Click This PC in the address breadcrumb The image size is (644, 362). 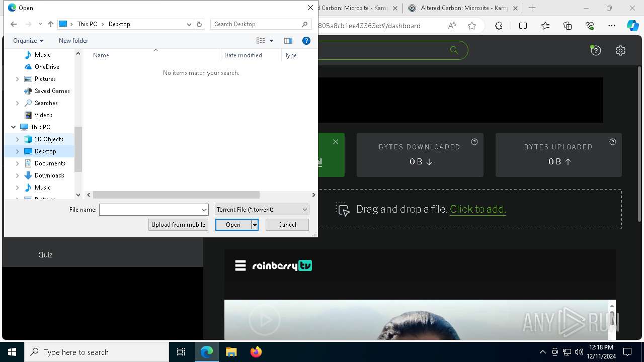pyautogui.click(x=87, y=24)
